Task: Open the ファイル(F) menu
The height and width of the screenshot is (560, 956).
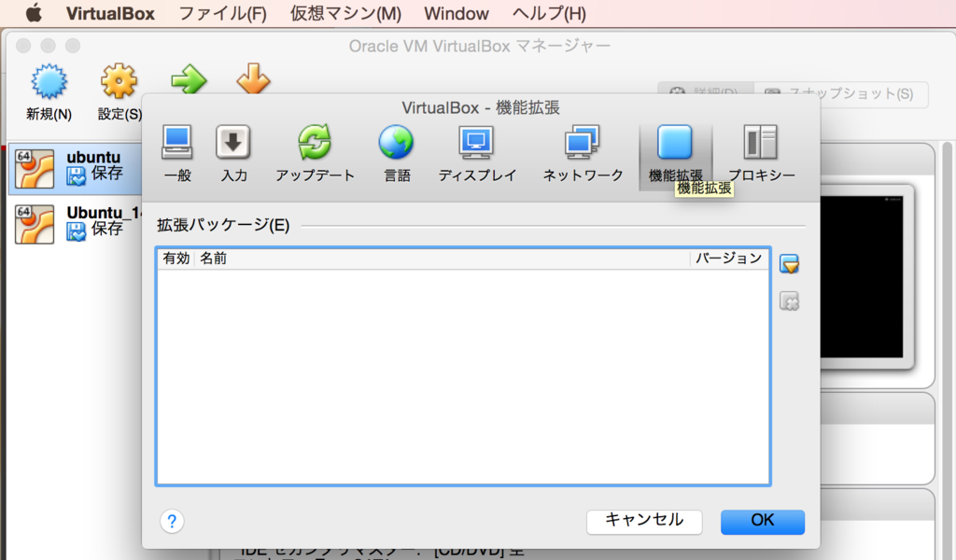Action: click(222, 13)
